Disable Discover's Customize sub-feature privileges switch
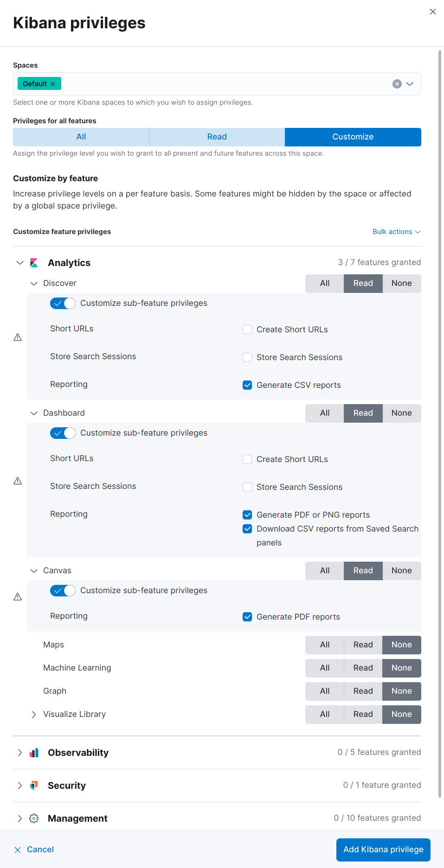The image size is (444, 868). [x=63, y=304]
